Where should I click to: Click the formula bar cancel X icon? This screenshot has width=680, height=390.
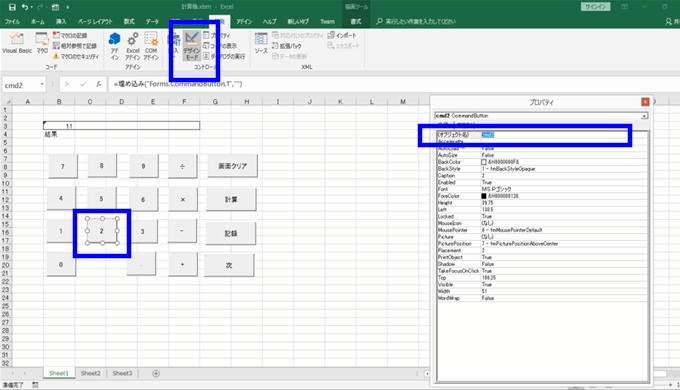67,84
